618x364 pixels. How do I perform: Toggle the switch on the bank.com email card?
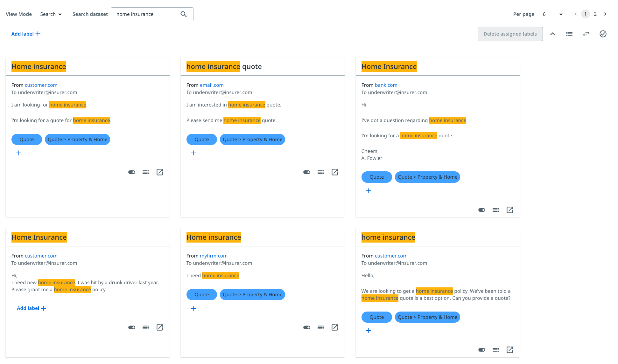[481, 210]
